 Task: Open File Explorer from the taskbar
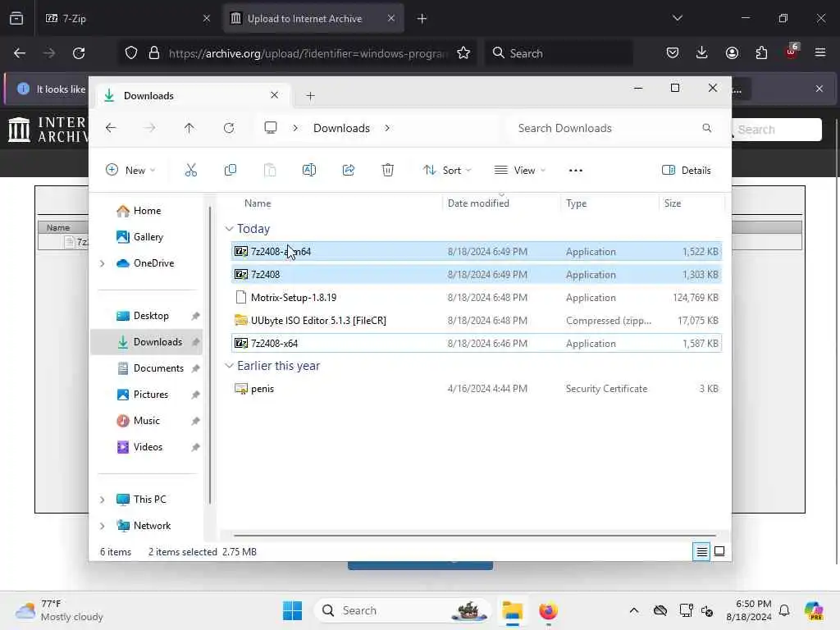pyautogui.click(x=512, y=610)
